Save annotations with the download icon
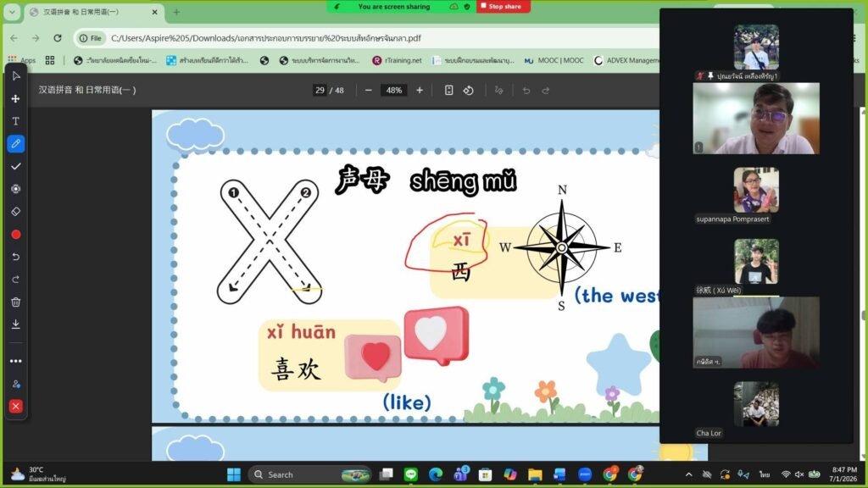Screen dimensions: 868x488 tap(15, 324)
